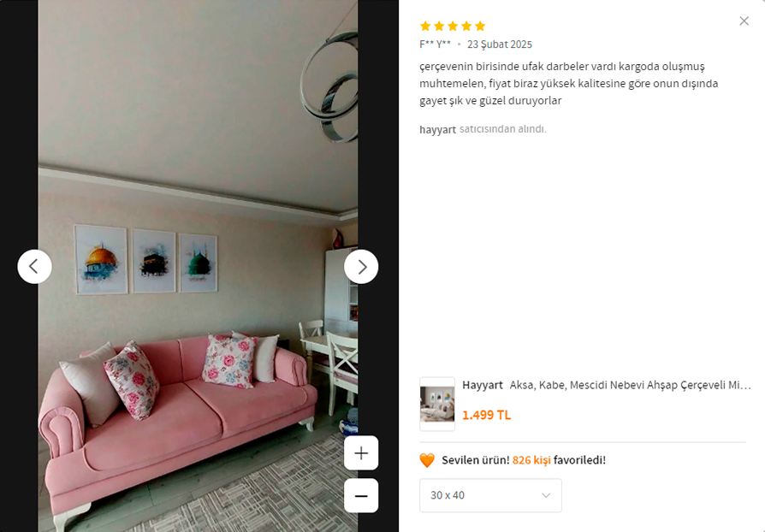Image resolution: width=765 pixels, height=532 pixels.
Task: Open the Aksa, Kabe, Mescidi Nebevi product title
Action: [631, 385]
